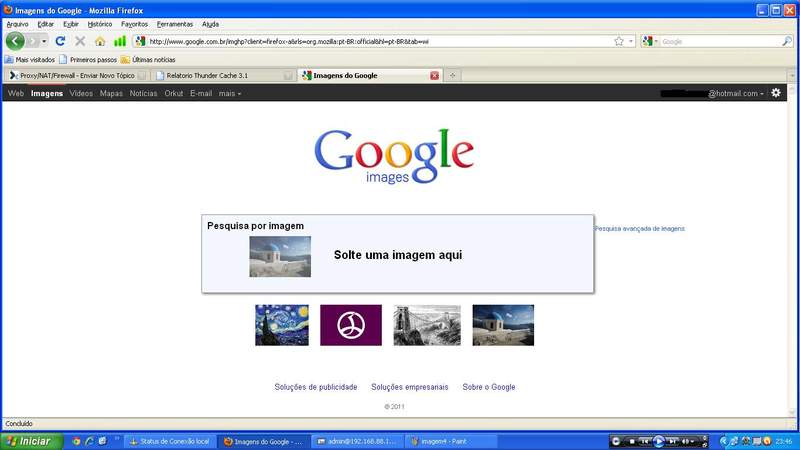Open the Ferramentas menu
This screenshot has height=450, width=800.
(175, 24)
